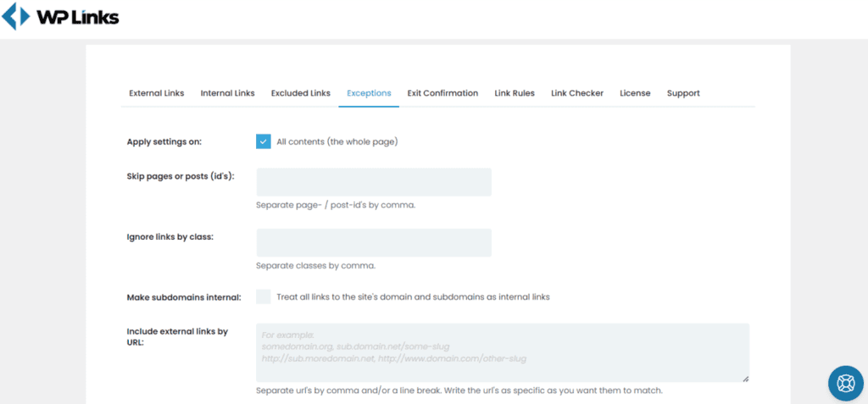The width and height of the screenshot is (868, 404).
Task: Click the 'Make subdomains internal:' label
Action: click(184, 297)
